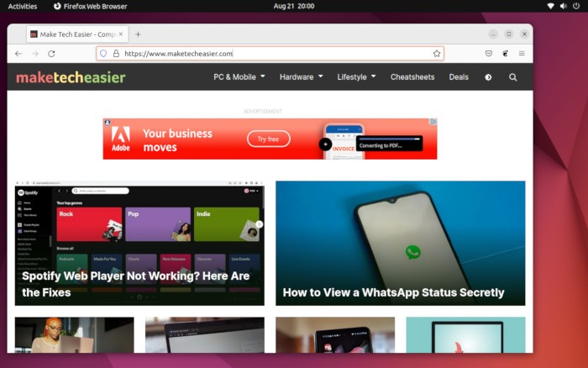Open the dark laptop screen article thumbnail
Viewport: 588px width, 368px height.
(205, 335)
